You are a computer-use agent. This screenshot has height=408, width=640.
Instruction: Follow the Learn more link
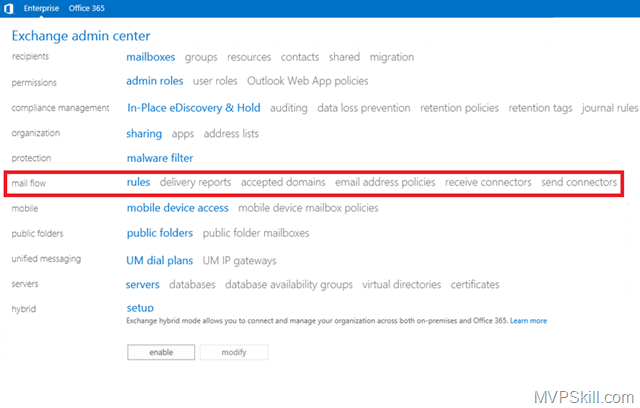528,321
